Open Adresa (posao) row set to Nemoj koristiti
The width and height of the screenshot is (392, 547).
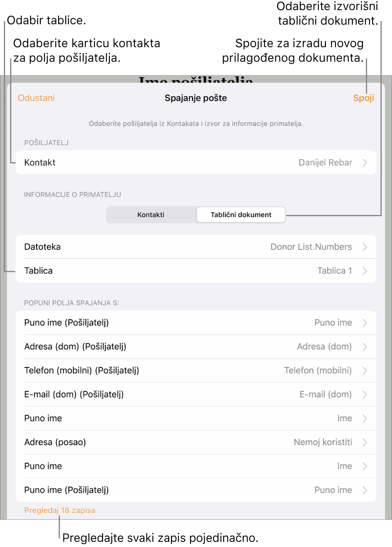[x=196, y=442]
